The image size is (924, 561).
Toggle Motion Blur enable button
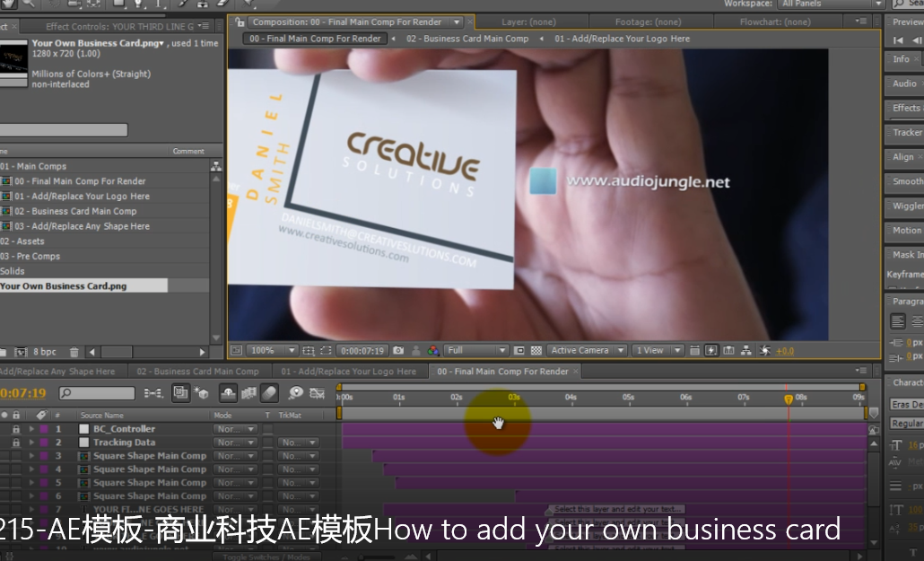pos(269,393)
